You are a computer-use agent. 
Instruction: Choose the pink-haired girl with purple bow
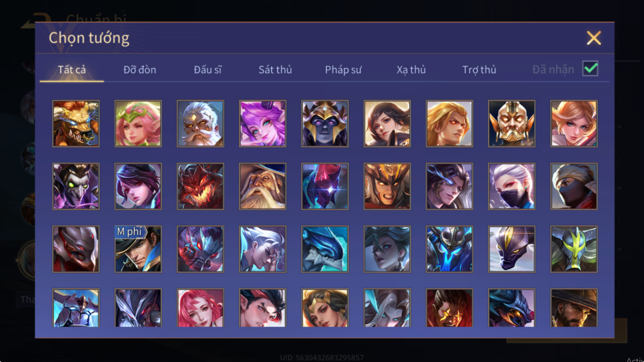click(x=263, y=124)
